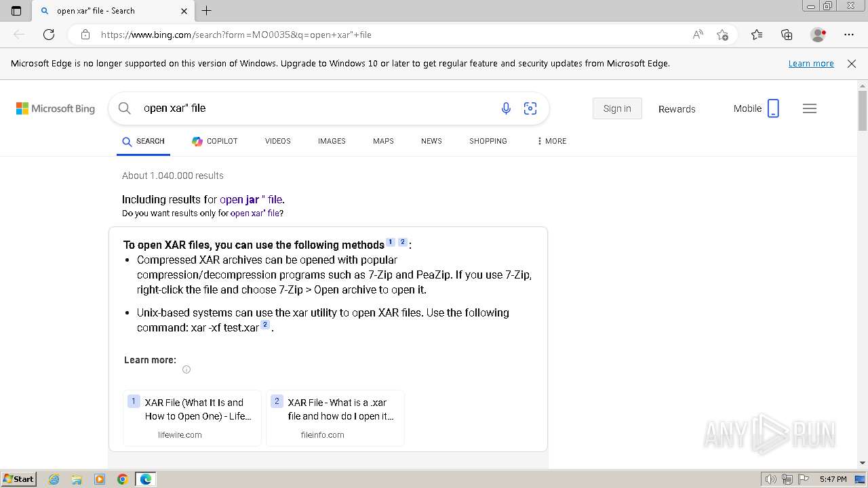Open visual search camera icon
This screenshot has width=868, height=488.
pyautogui.click(x=530, y=108)
